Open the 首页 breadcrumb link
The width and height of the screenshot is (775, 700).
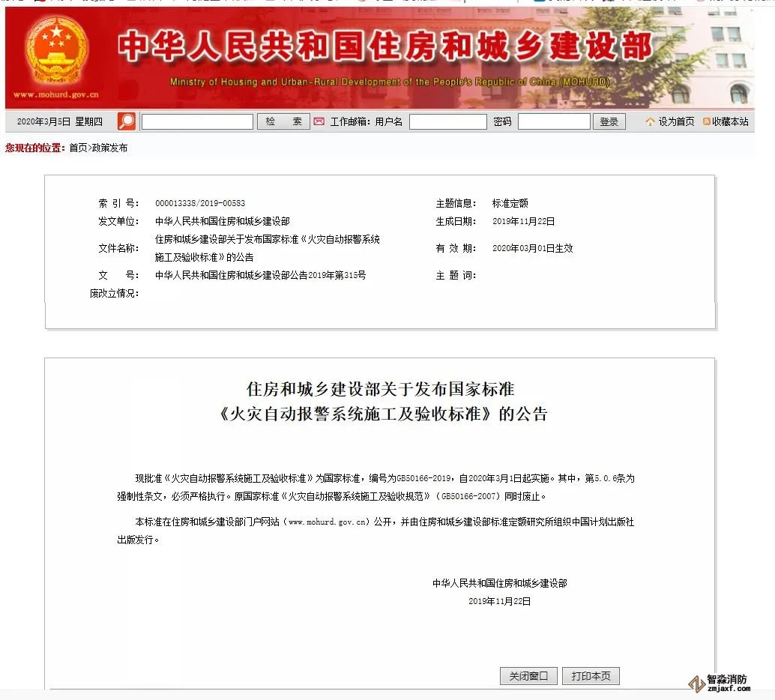pos(78,148)
